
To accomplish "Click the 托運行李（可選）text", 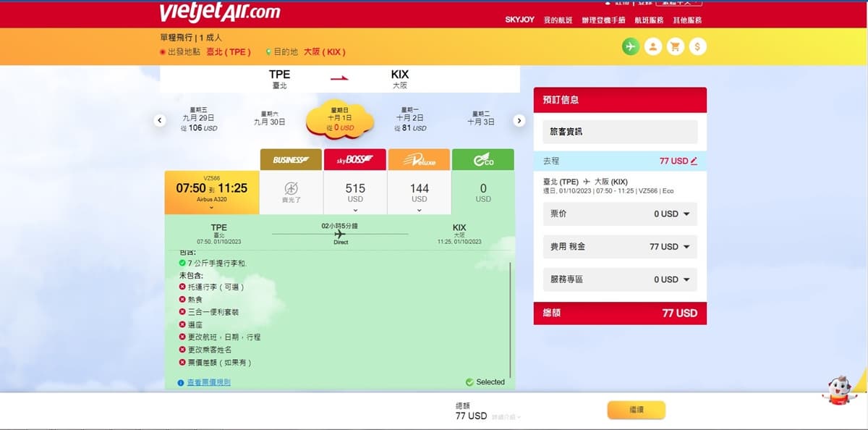I will point(216,287).
